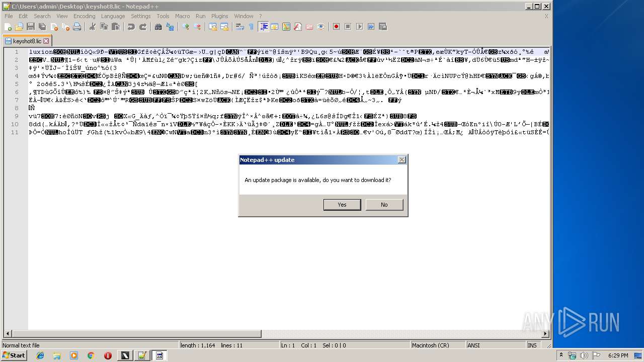Screen dimensions: 644x362
Task: Click 'INS' in the status bar
Action: 532,345
